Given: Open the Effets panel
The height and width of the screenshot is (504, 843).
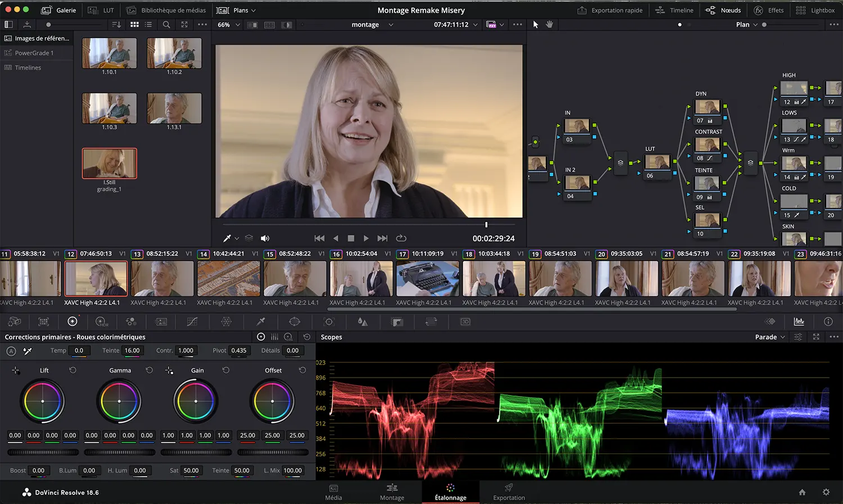Looking at the screenshot, I should (x=769, y=10).
